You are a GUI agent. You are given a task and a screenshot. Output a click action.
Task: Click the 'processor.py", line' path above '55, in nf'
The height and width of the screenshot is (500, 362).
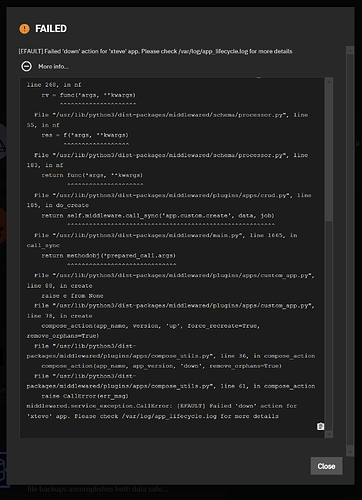coord(171,115)
